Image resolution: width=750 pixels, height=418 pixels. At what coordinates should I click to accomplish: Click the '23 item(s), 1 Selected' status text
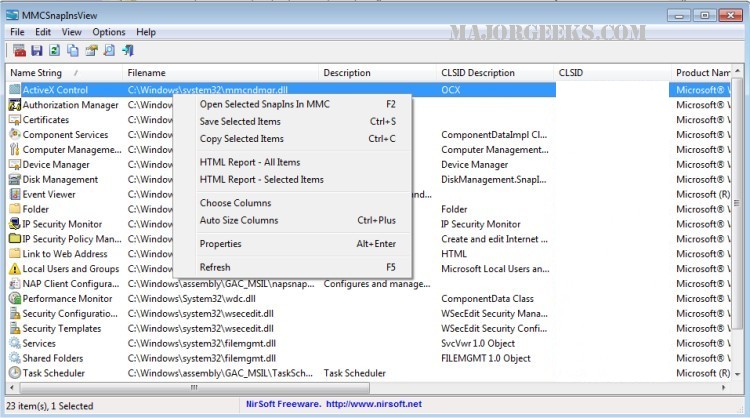point(50,406)
